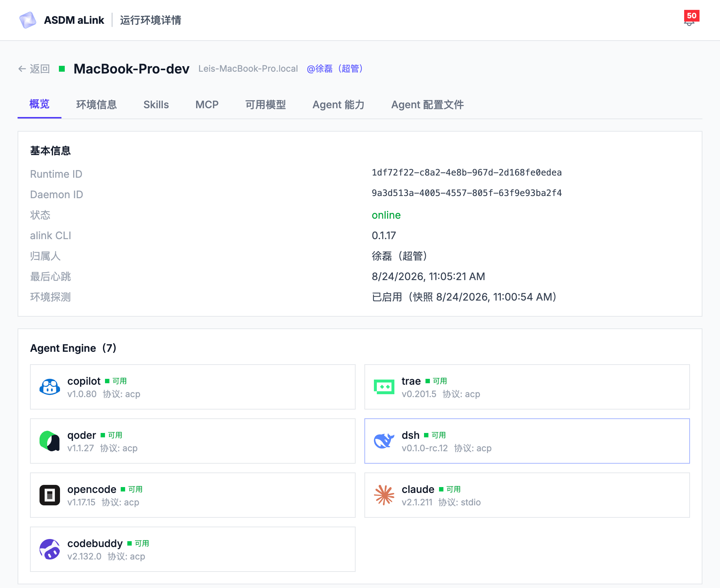Click the Runtime ID label
The height and width of the screenshot is (588, 720).
(56, 174)
